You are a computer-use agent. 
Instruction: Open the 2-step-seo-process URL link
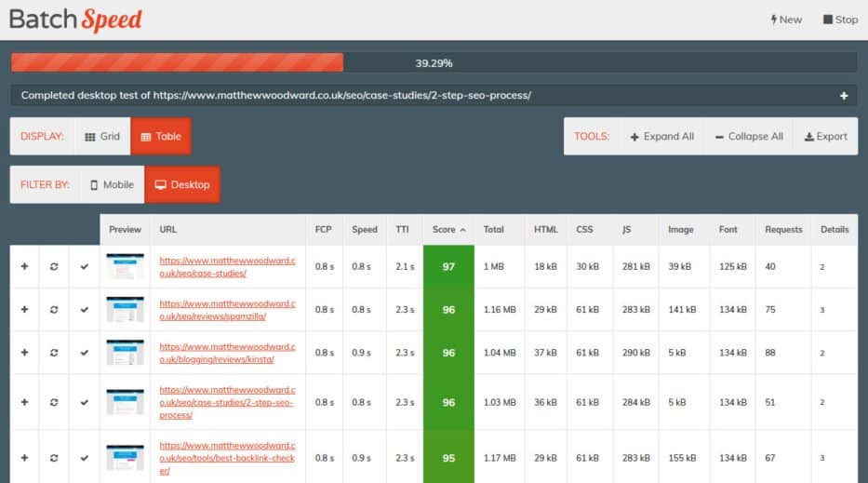tap(227, 402)
